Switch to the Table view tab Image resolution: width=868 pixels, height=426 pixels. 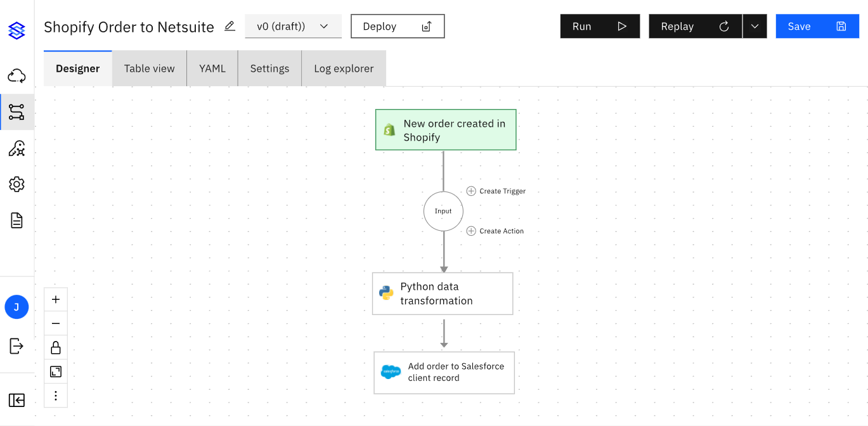pos(150,68)
